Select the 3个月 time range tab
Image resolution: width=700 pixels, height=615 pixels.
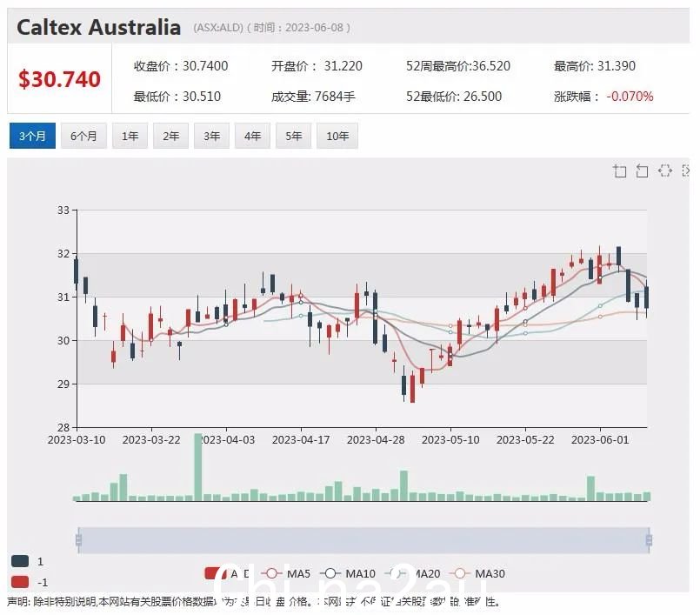[x=32, y=136]
